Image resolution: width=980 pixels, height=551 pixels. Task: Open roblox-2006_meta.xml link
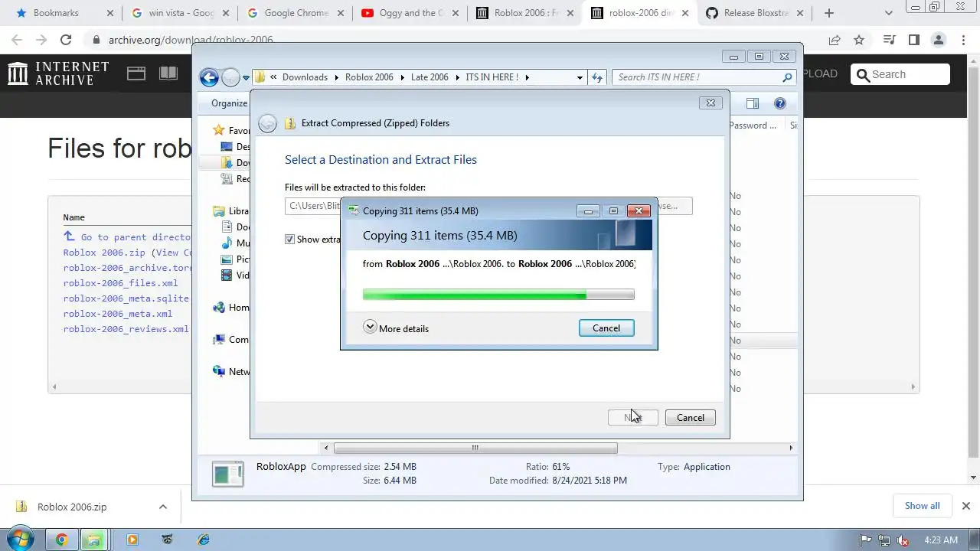pyautogui.click(x=118, y=314)
